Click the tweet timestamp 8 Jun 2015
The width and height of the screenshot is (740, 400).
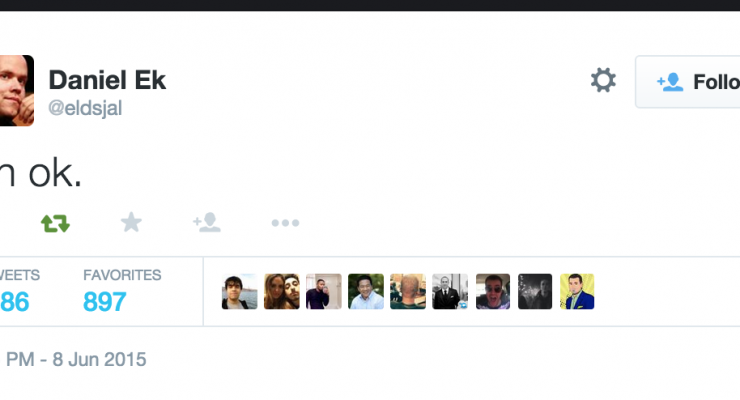tap(76, 359)
